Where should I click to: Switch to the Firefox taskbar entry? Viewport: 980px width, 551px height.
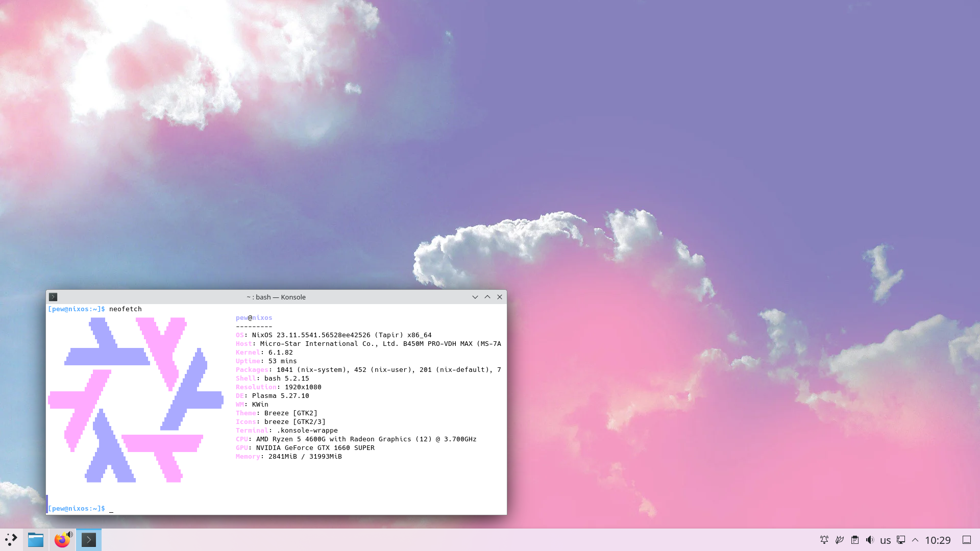(62, 540)
